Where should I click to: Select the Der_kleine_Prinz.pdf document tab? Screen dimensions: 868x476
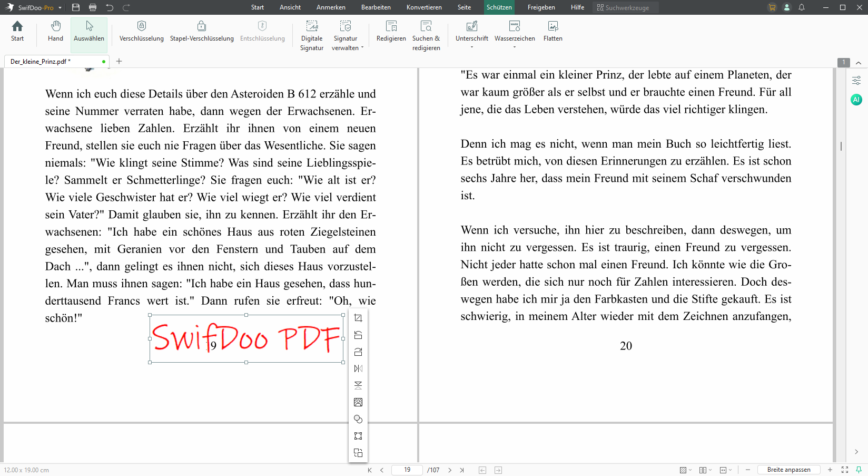tap(57, 61)
